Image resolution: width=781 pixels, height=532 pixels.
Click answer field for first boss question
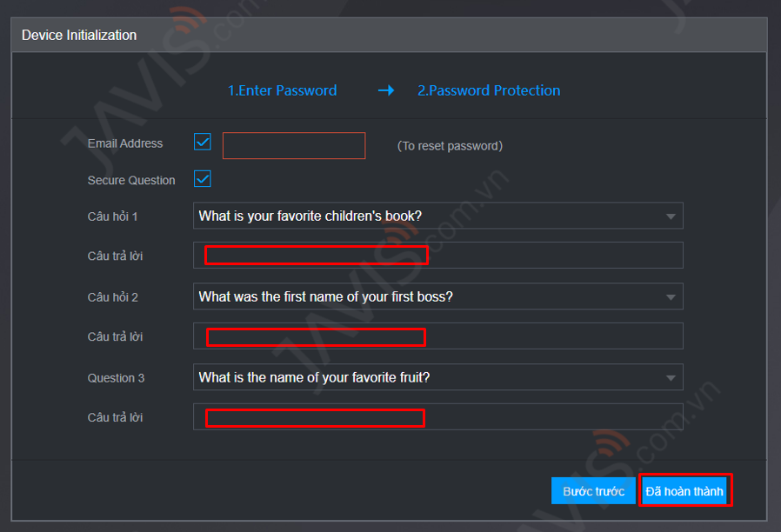click(437, 336)
